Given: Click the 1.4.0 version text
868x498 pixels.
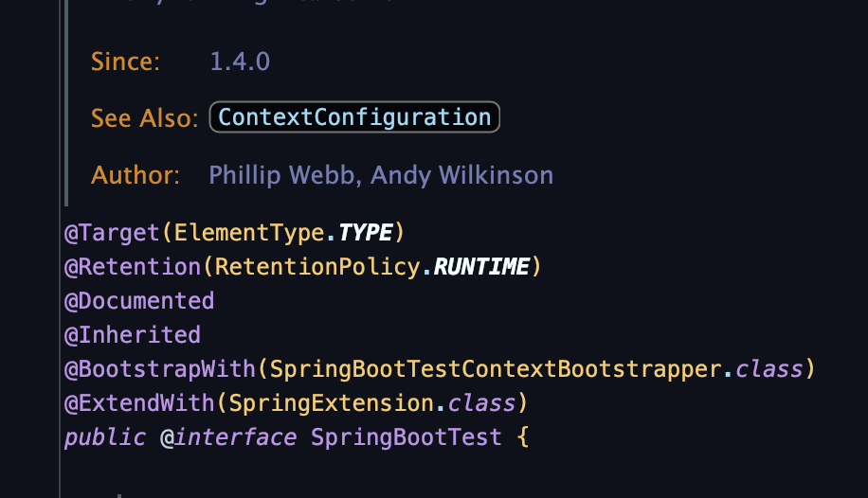Looking at the screenshot, I should point(240,62).
